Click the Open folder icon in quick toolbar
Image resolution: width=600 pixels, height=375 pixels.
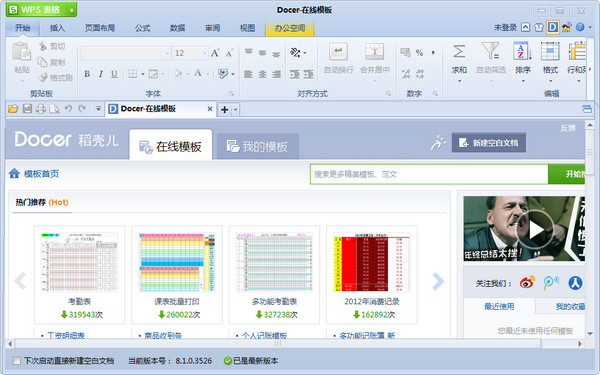[13, 109]
